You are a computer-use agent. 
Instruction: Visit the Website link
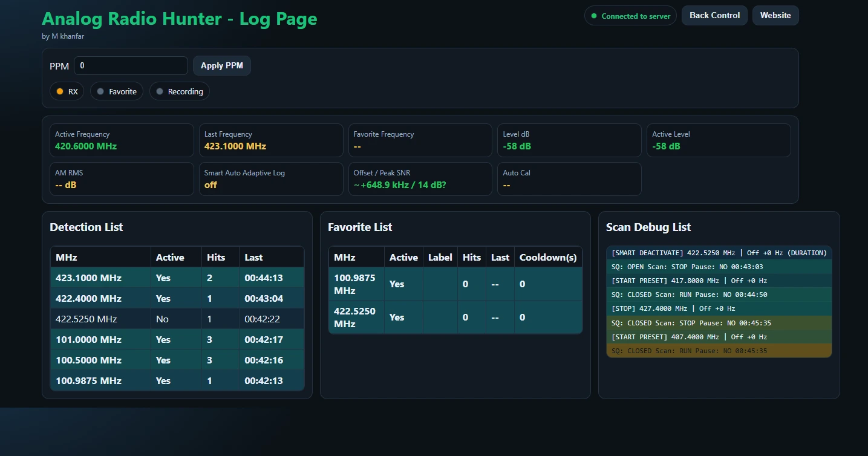tap(775, 15)
